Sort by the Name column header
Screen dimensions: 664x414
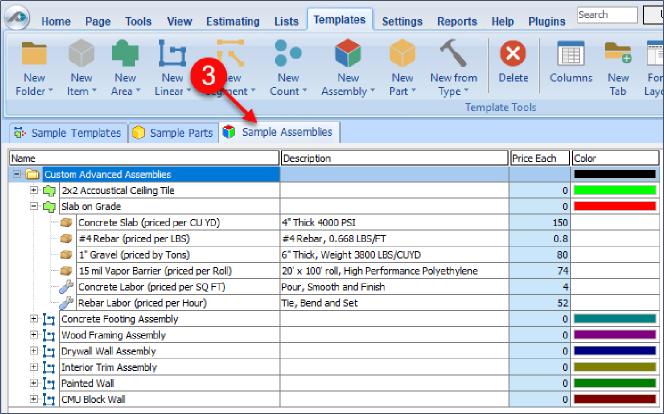coord(144,158)
